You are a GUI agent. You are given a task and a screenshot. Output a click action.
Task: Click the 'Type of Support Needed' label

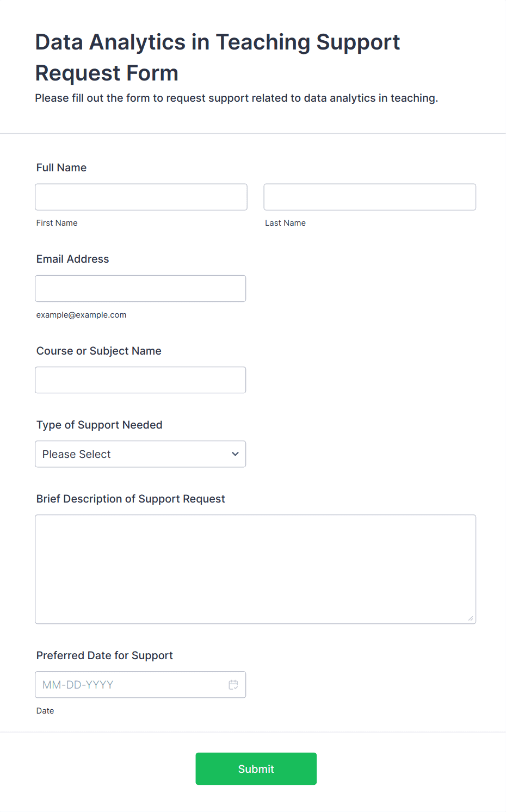(100, 425)
